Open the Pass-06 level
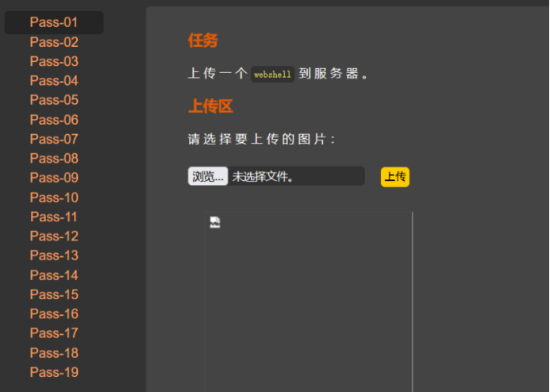This screenshot has height=392, width=550. pos(54,120)
